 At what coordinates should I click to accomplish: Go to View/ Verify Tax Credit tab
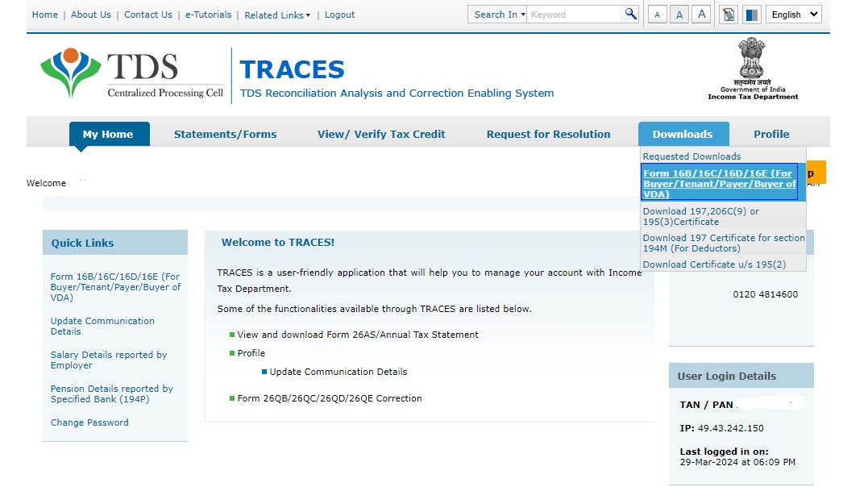point(381,135)
